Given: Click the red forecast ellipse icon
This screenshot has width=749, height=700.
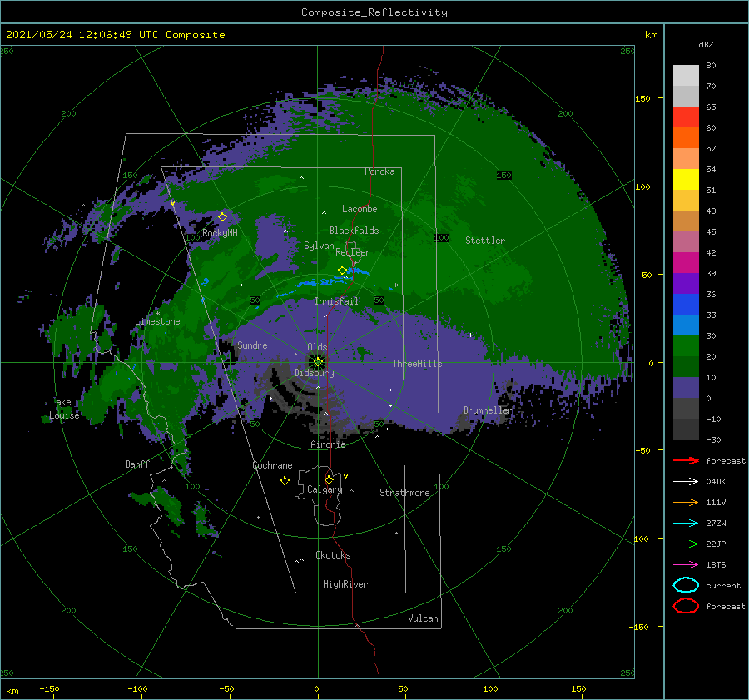Looking at the screenshot, I should click(686, 606).
